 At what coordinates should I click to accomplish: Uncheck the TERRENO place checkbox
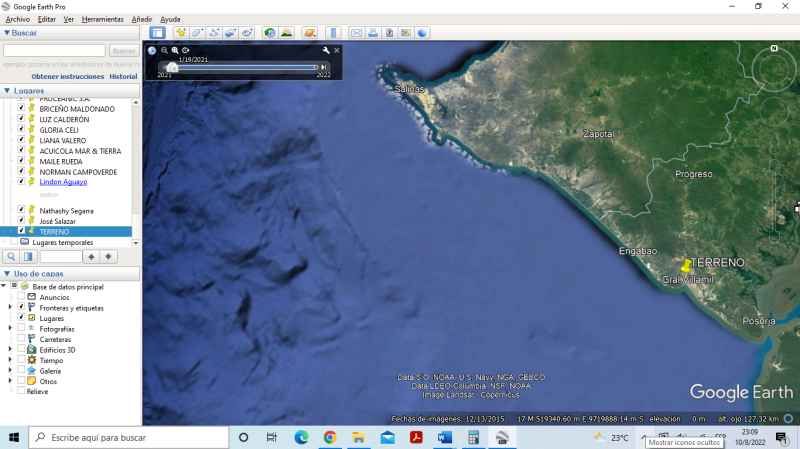(x=21, y=231)
